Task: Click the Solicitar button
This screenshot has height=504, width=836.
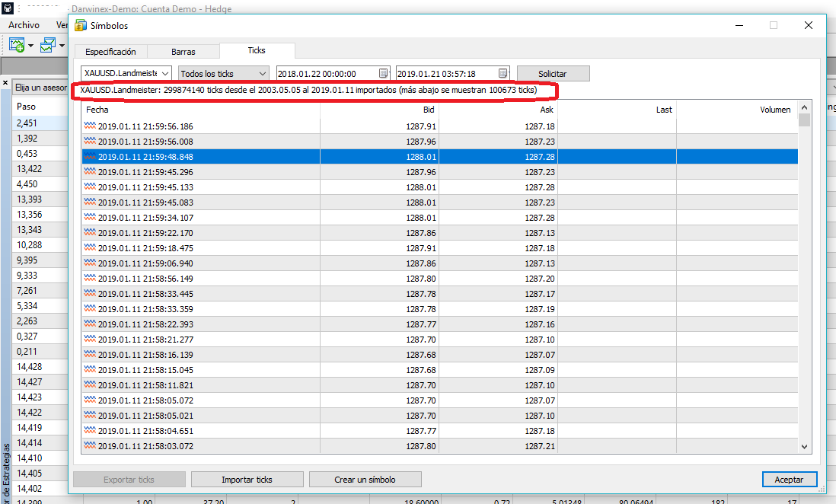Action: point(553,74)
